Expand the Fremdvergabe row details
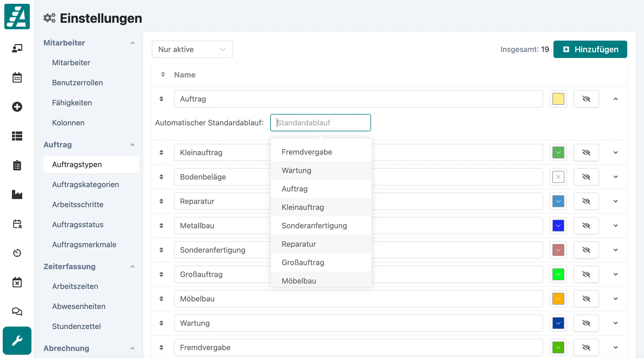 tap(616, 347)
